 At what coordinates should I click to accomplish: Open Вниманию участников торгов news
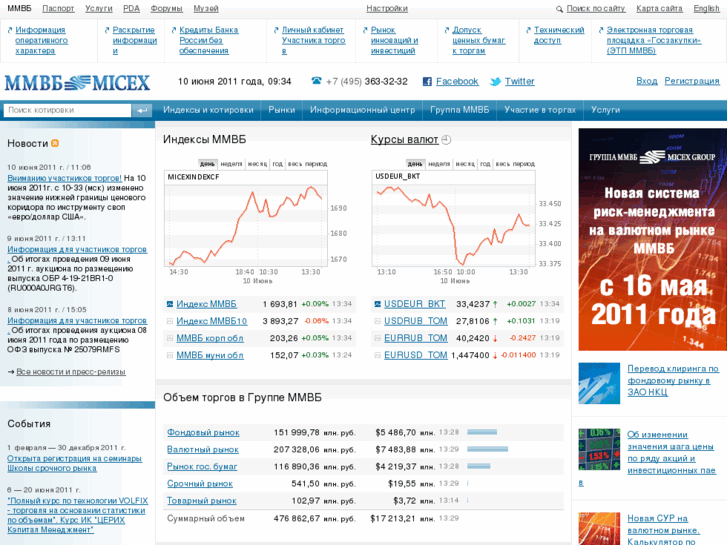[x=64, y=178]
